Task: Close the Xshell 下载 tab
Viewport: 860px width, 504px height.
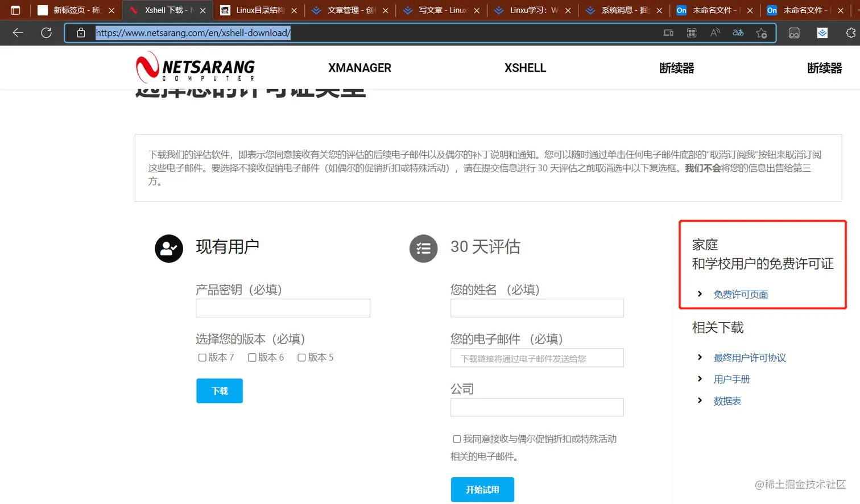Action: [x=202, y=10]
